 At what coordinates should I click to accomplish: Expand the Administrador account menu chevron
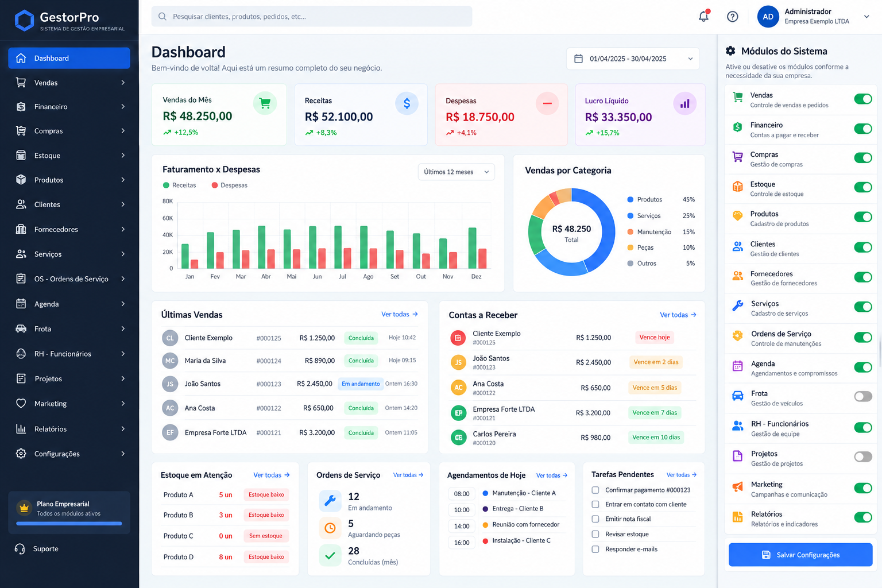pyautogui.click(x=866, y=17)
